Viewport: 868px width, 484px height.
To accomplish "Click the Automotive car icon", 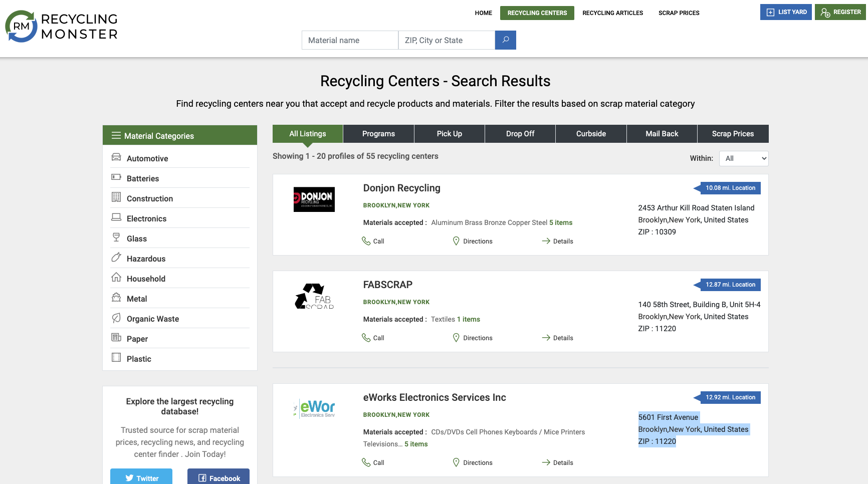I will pos(116,157).
